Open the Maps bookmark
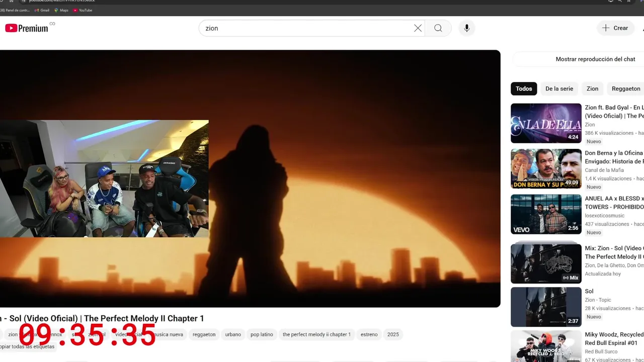 pyautogui.click(x=61, y=10)
